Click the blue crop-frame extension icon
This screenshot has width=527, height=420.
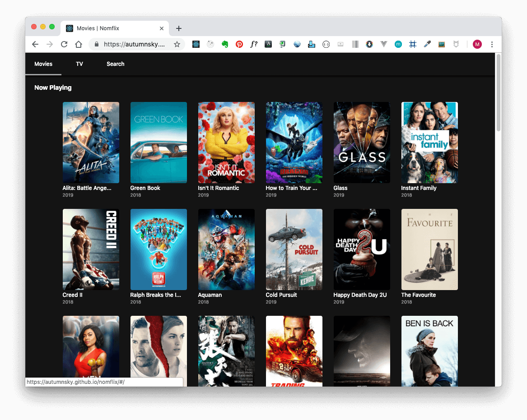pyautogui.click(x=413, y=44)
